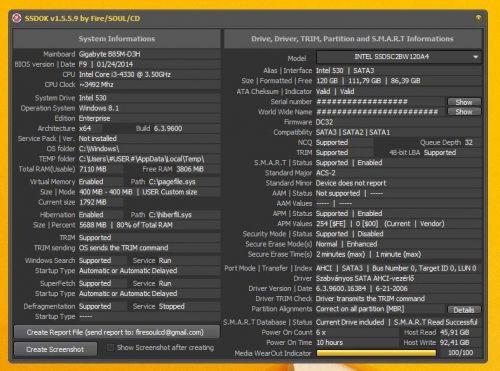Click the Drive, Driver, TRIM, Partition header

[353, 39]
